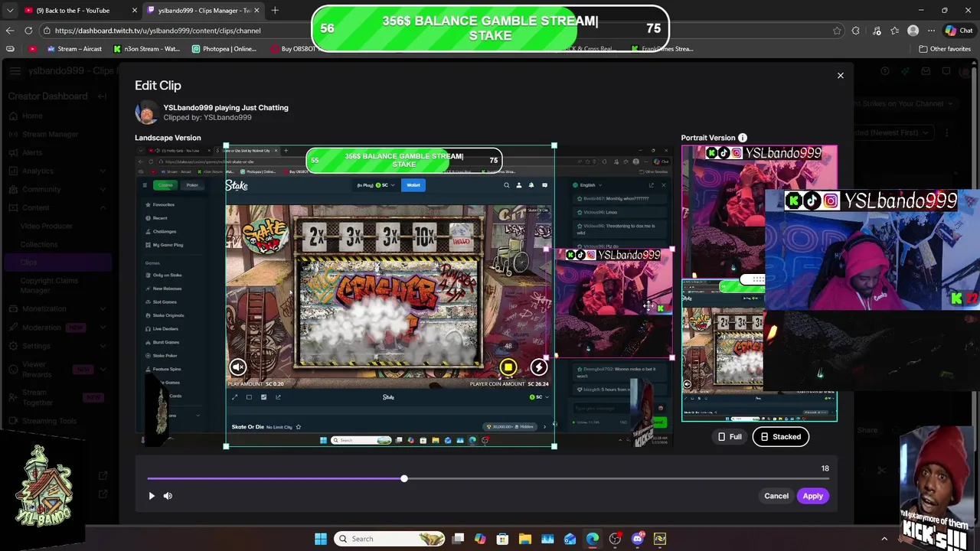
Task: Close the Clips Manager browser tab
Action: coord(256,11)
